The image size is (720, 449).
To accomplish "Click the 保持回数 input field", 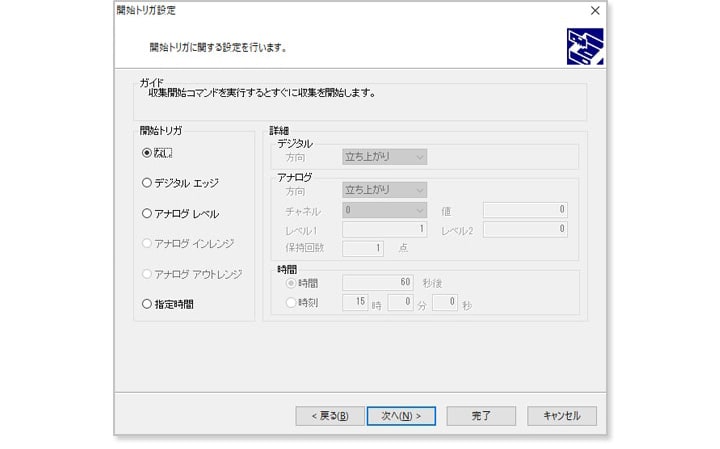I will 363,249.
